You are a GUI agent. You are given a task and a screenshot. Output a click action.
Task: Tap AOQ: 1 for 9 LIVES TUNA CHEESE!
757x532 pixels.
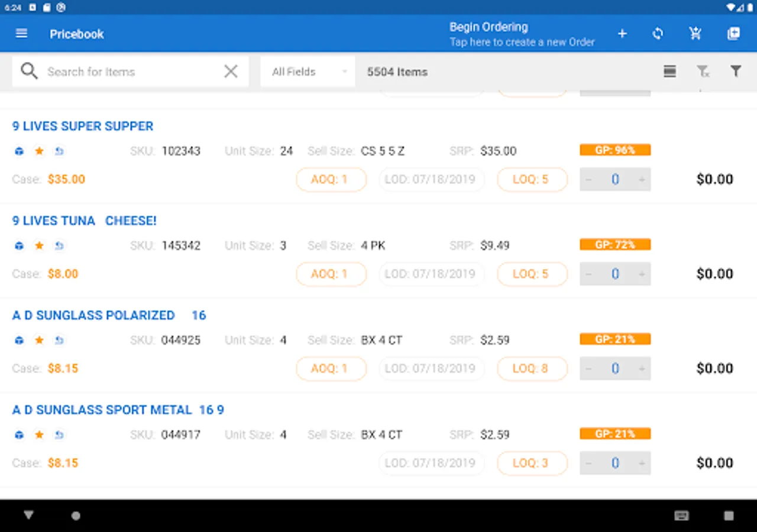331,274
